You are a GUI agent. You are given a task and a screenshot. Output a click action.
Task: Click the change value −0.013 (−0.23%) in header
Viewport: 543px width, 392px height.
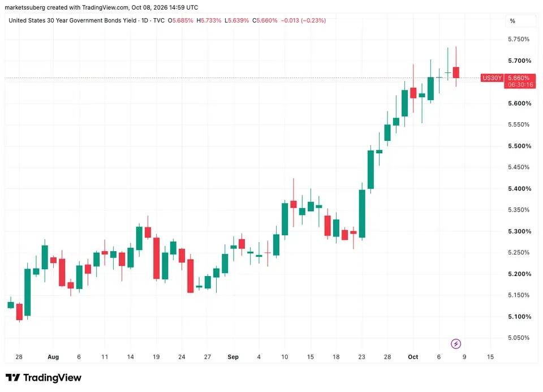point(303,20)
